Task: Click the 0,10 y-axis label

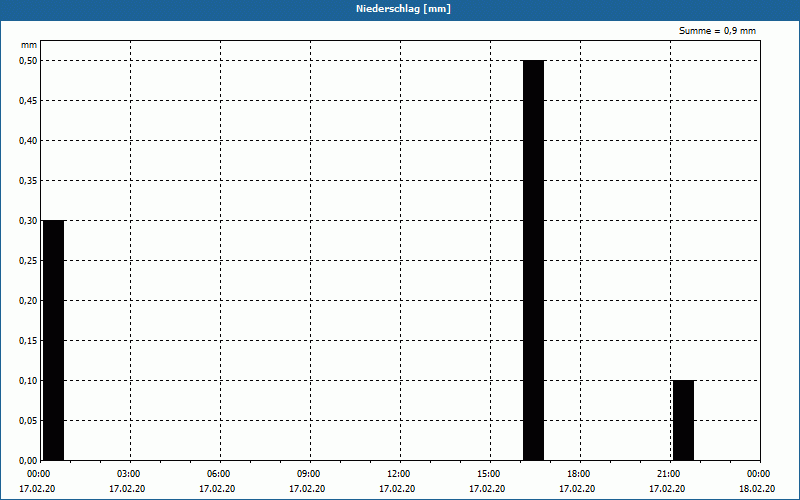Action: click(28, 381)
